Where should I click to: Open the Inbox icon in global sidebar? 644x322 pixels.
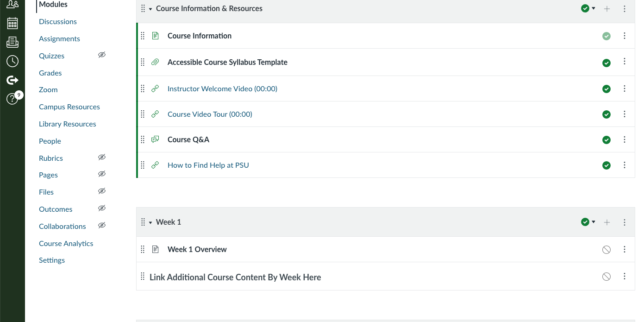(13, 42)
